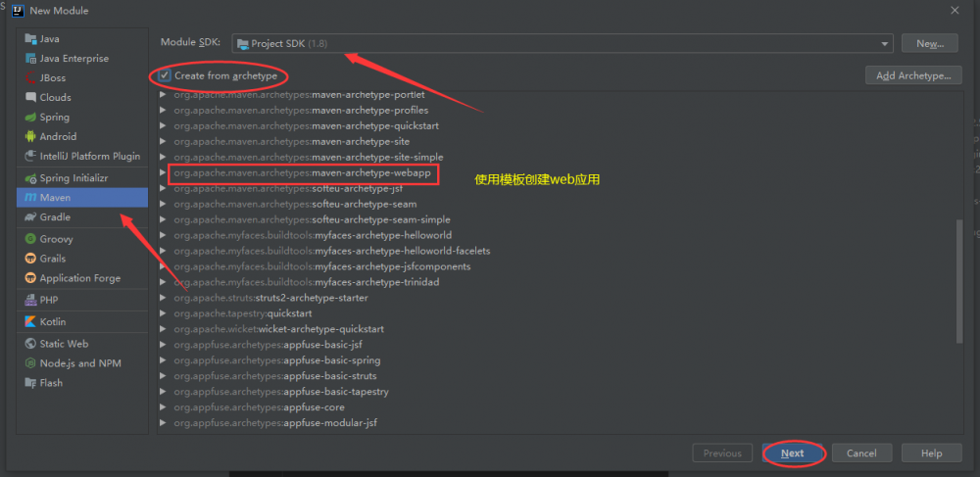Click Add Archetype button
The height and width of the screenshot is (477, 980).
pos(913,75)
